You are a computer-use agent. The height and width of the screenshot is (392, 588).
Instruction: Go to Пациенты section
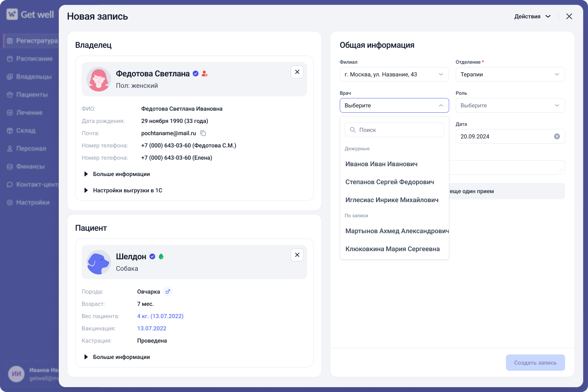tap(27, 95)
